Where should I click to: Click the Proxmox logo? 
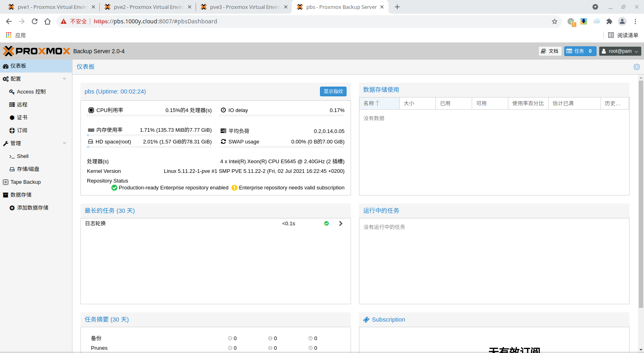click(x=37, y=51)
